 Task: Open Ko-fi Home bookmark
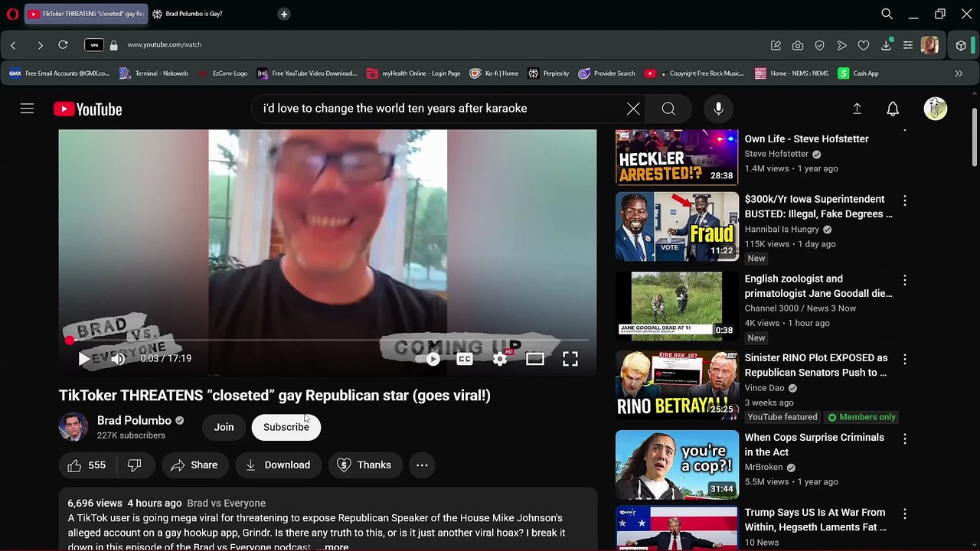coord(494,73)
